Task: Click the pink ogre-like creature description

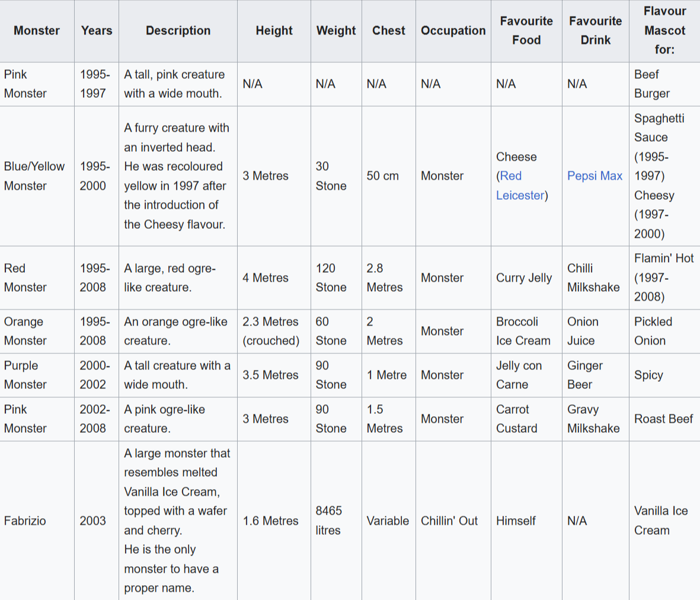Action: click(x=178, y=419)
